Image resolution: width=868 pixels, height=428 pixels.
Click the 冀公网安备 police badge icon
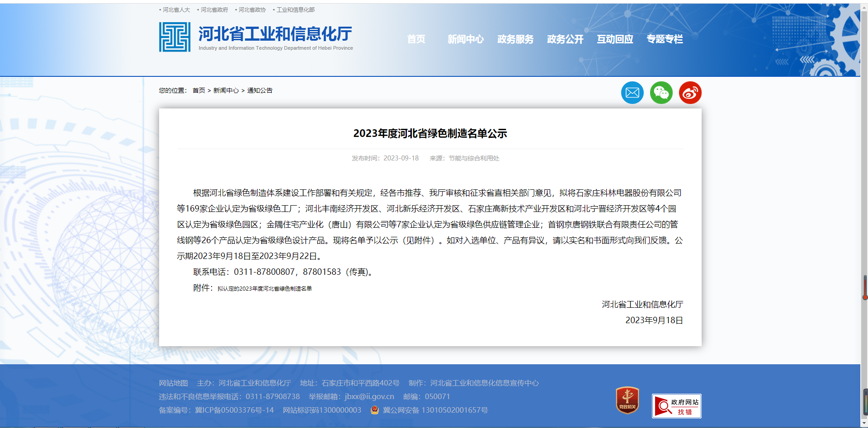pyautogui.click(x=374, y=410)
